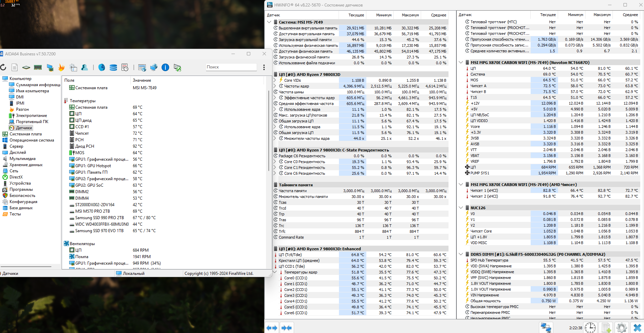Open 'Хранение данных' in AIDA64 tree
The image size is (644, 333).
[26, 165]
